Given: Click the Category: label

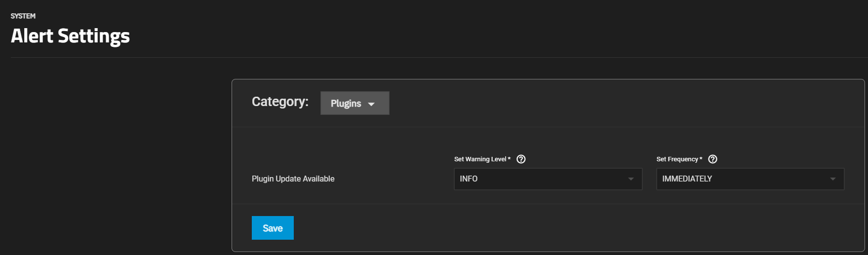Looking at the screenshot, I should (280, 102).
